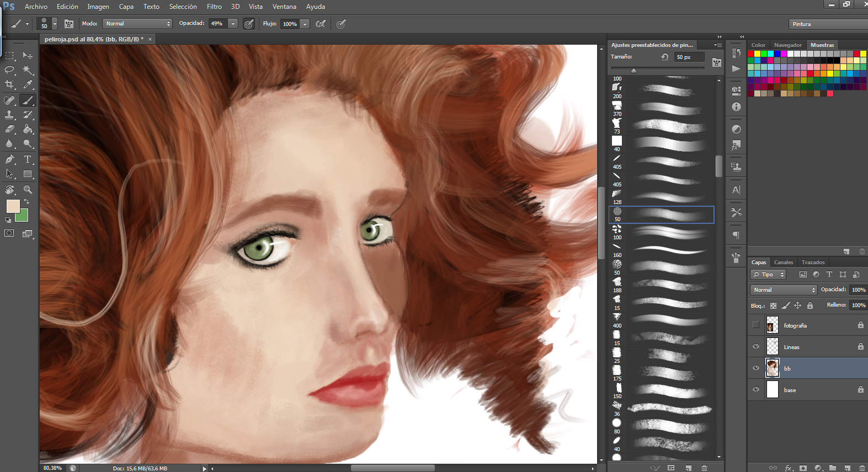
Task: Open the layer blend mode Normal dropdown
Action: click(x=784, y=289)
